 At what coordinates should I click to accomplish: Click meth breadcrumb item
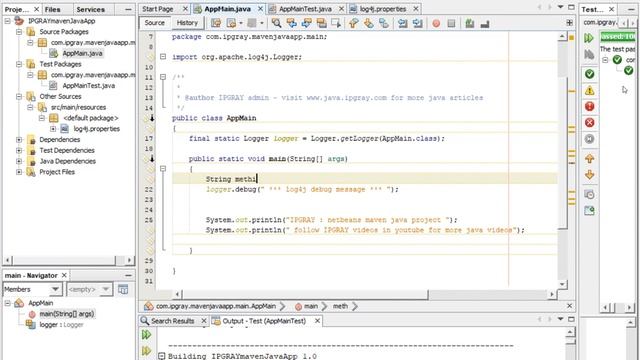[x=340, y=306]
